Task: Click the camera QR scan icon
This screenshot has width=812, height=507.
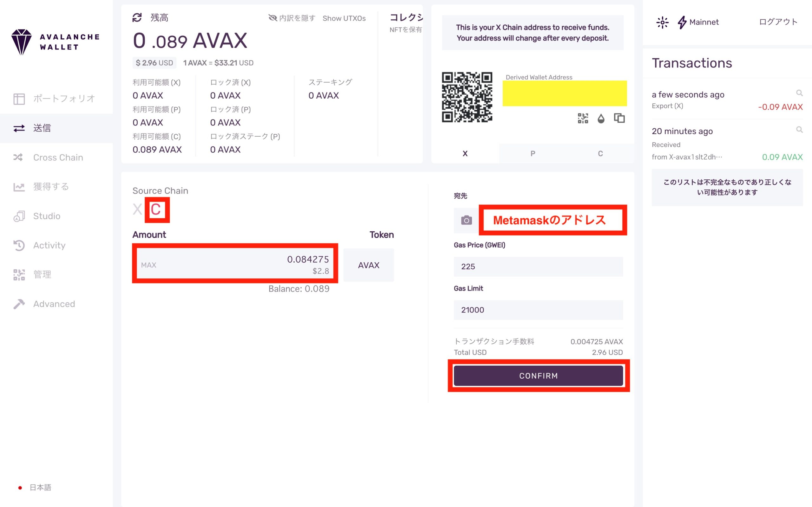Action: pyautogui.click(x=466, y=220)
